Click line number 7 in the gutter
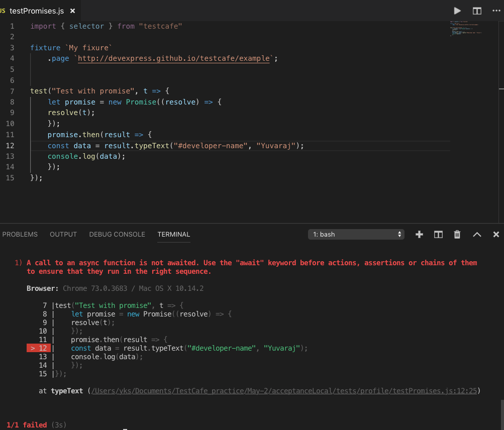 tap(12, 91)
